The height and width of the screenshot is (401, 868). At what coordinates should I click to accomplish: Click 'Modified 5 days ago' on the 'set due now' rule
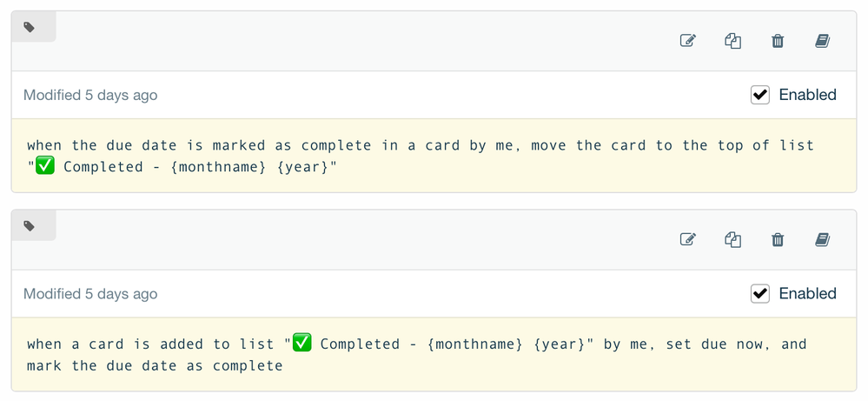click(90, 294)
